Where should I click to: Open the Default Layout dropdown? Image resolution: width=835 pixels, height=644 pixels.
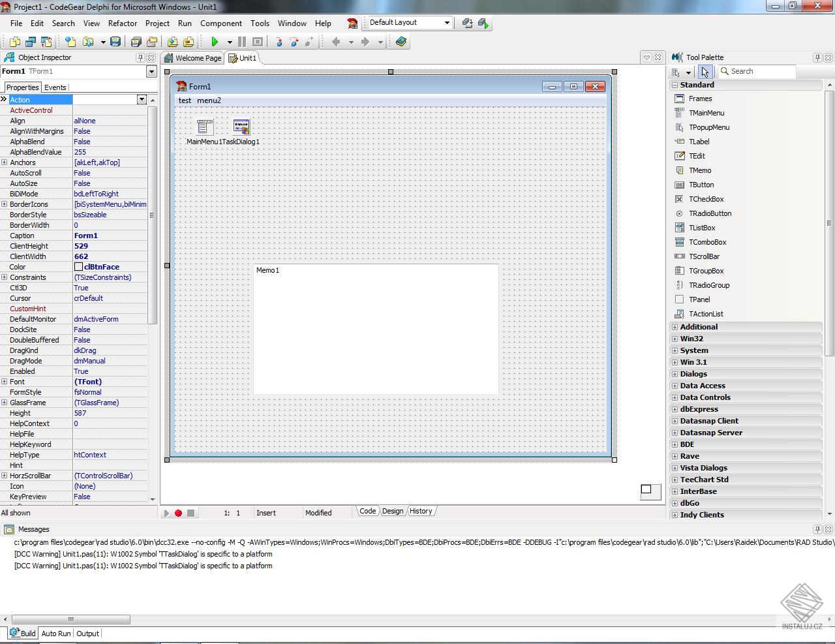(447, 22)
